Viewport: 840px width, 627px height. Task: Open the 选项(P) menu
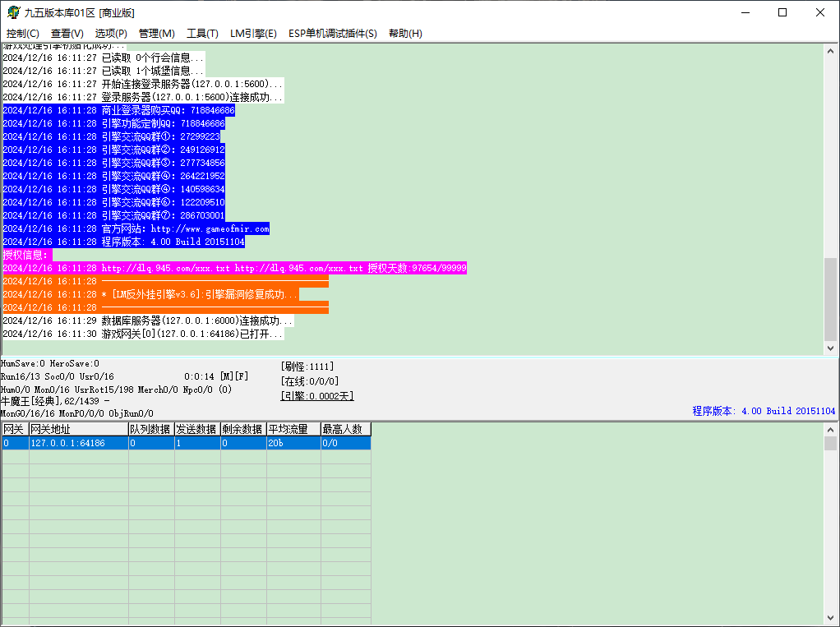(x=111, y=34)
